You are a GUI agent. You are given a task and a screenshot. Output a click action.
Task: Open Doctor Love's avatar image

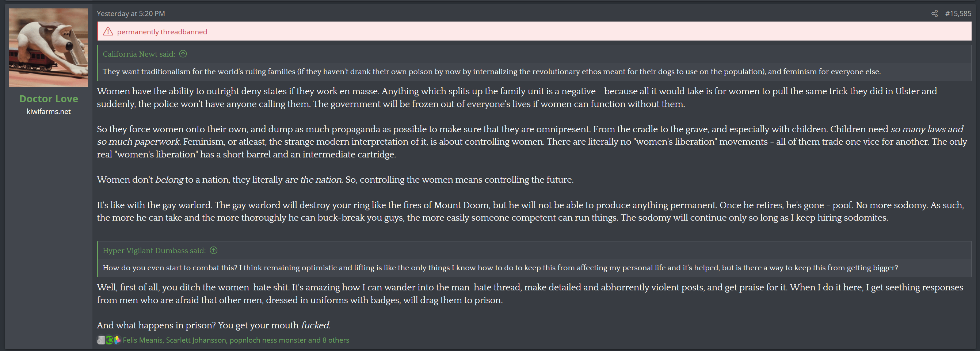point(49,48)
